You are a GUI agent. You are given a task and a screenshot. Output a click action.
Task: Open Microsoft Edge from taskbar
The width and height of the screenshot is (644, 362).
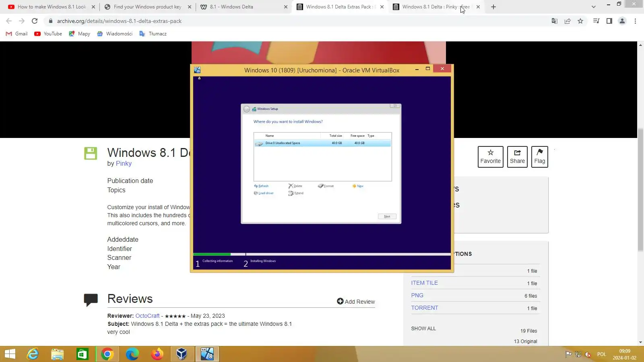(x=132, y=354)
